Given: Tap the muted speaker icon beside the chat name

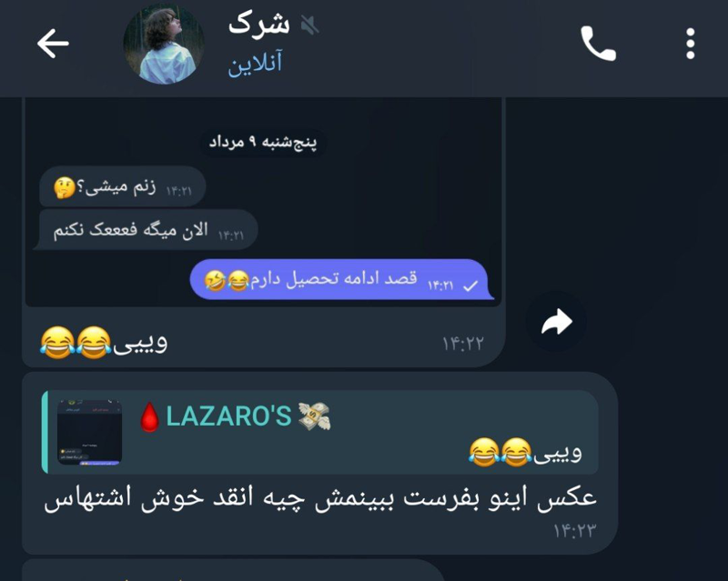Looking at the screenshot, I should point(309,25).
